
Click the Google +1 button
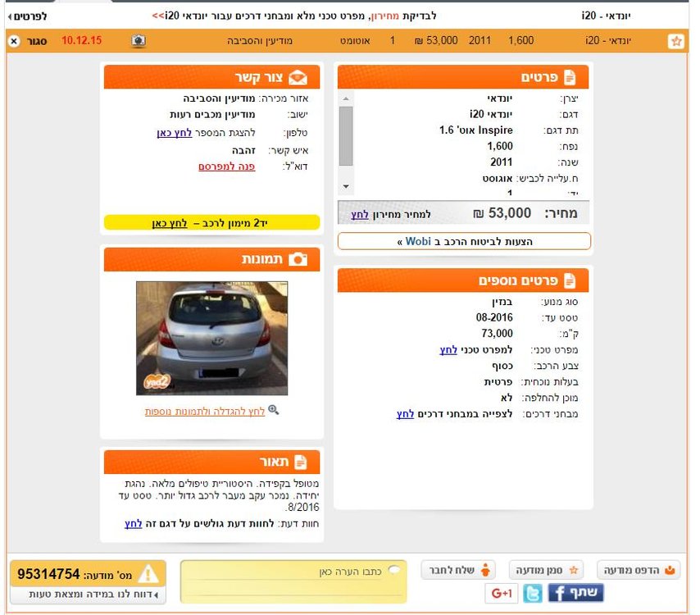tap(502, 594)
